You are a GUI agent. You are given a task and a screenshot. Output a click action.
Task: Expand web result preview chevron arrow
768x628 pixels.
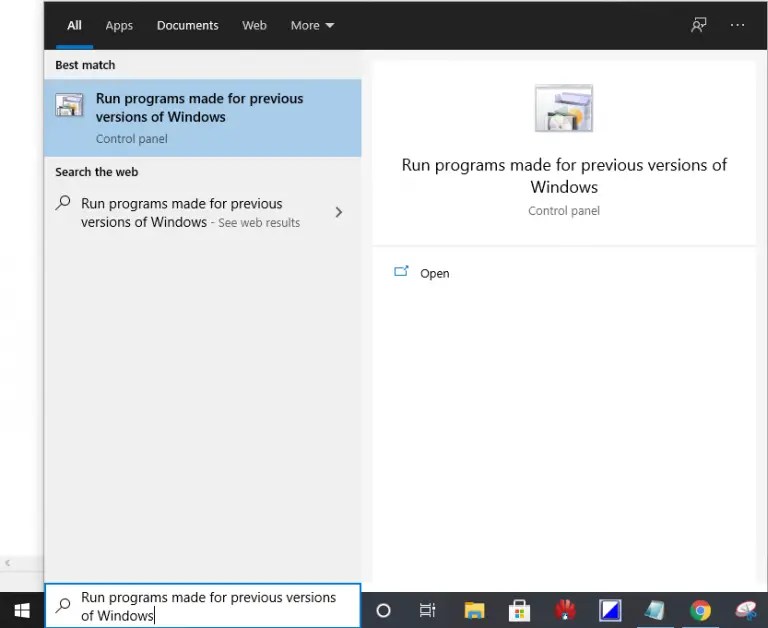tap(338, 212)
